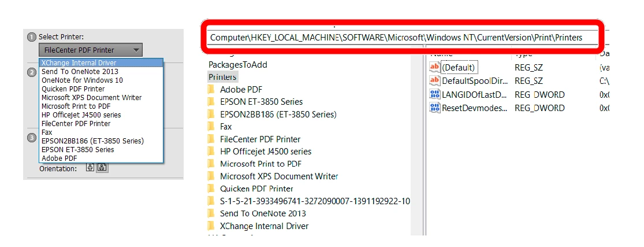Select the (Default) registry value
644x247 pixels.
458,67
